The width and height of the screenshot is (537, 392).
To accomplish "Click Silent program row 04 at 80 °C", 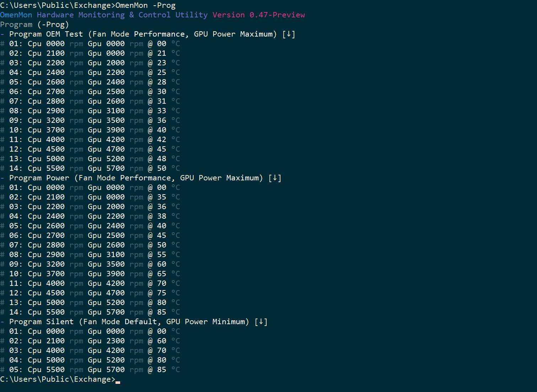I will tap(90, 360).
